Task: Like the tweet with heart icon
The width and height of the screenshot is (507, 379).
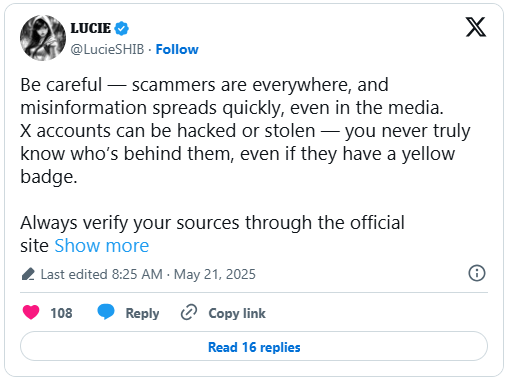Action: click(x=31, y=313)
